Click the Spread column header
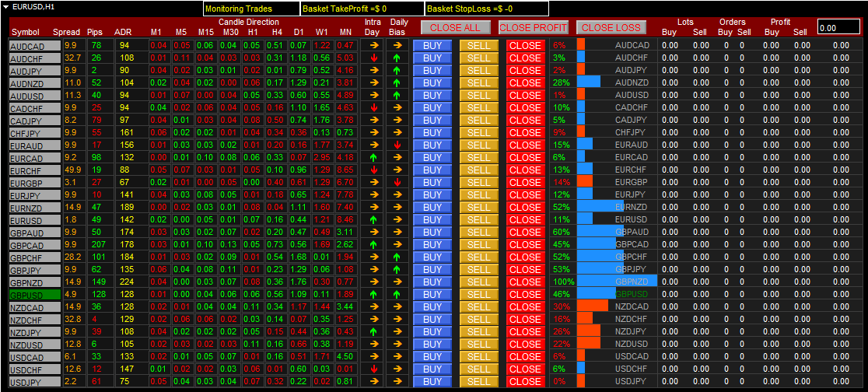 (66, 32)
